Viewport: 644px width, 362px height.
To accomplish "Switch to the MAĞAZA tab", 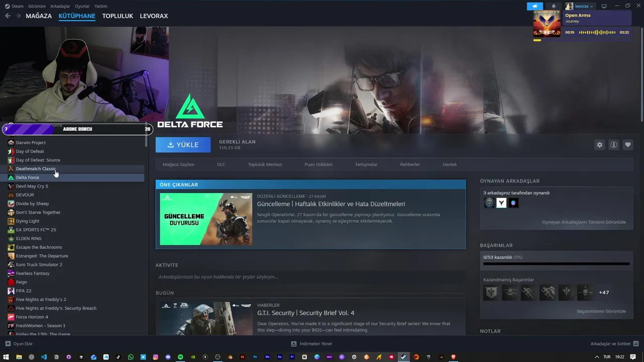I will (39, 16).
